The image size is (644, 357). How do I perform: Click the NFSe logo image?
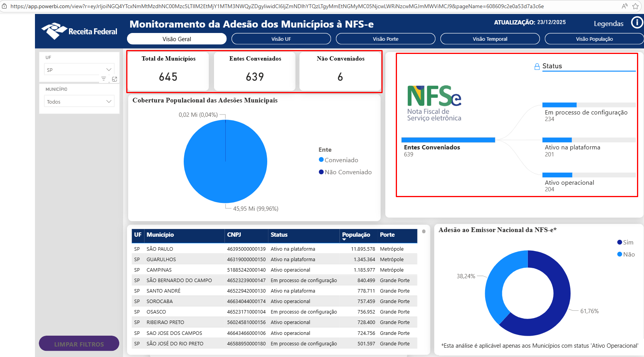(434, 103)
